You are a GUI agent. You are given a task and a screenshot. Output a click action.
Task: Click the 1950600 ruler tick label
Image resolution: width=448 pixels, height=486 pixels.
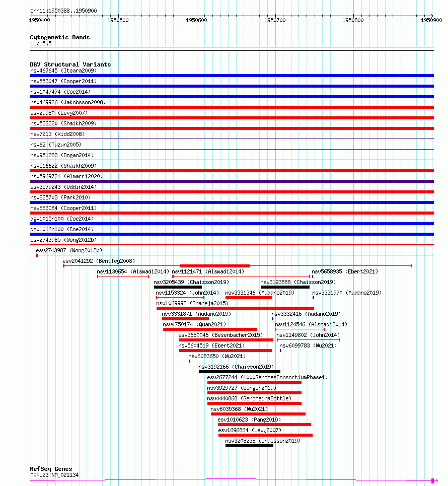(x=196, y=20)
